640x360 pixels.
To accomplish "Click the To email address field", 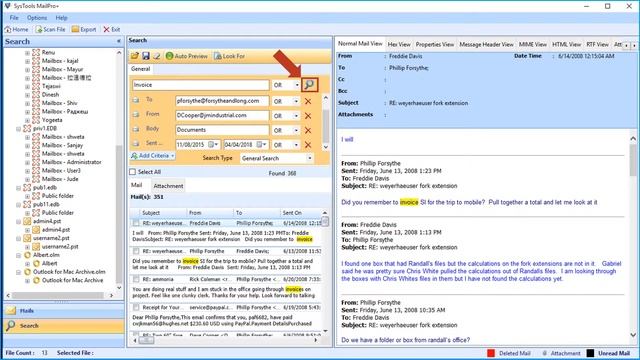I will click(222, 101).
